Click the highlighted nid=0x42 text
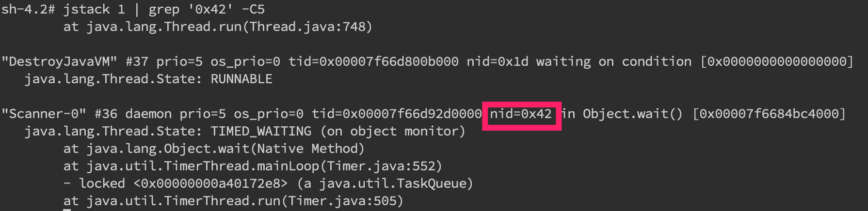This screenshot has width=868, height=211. [521, 114]
